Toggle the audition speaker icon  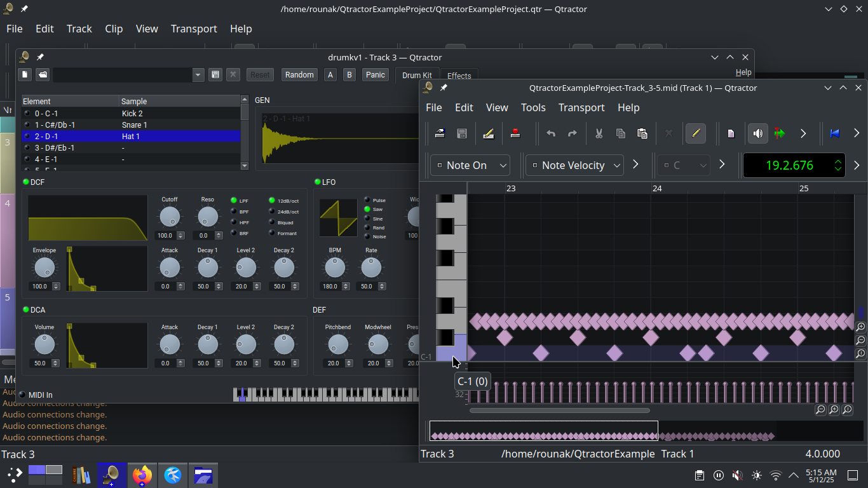coord(757,133)
